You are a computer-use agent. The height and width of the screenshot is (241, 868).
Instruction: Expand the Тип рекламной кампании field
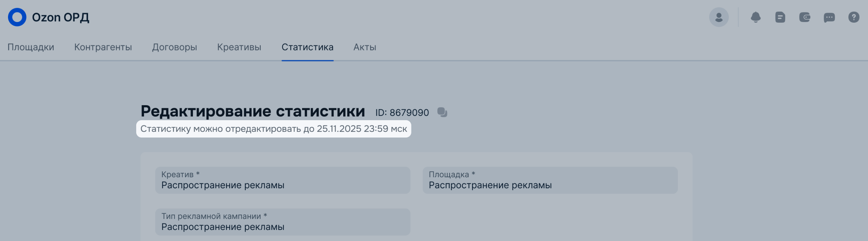(x=282, y=222)
